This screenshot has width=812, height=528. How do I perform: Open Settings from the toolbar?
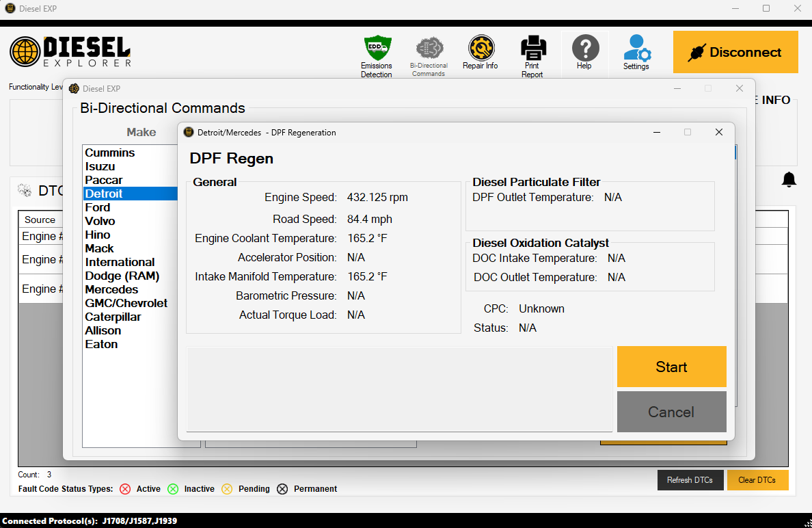click(x=636, y=52)
